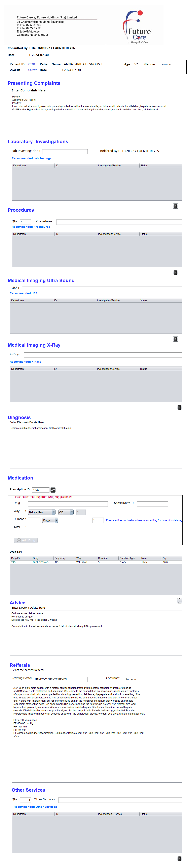
Task: Click the Lab Investigation input field
Action: click(x=65, y=152)
